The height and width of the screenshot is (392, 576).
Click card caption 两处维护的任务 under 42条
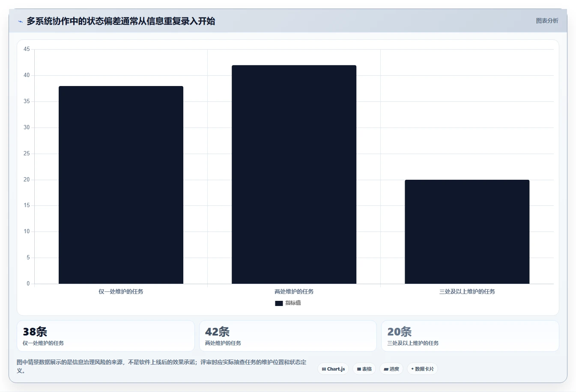click(223, 343)
